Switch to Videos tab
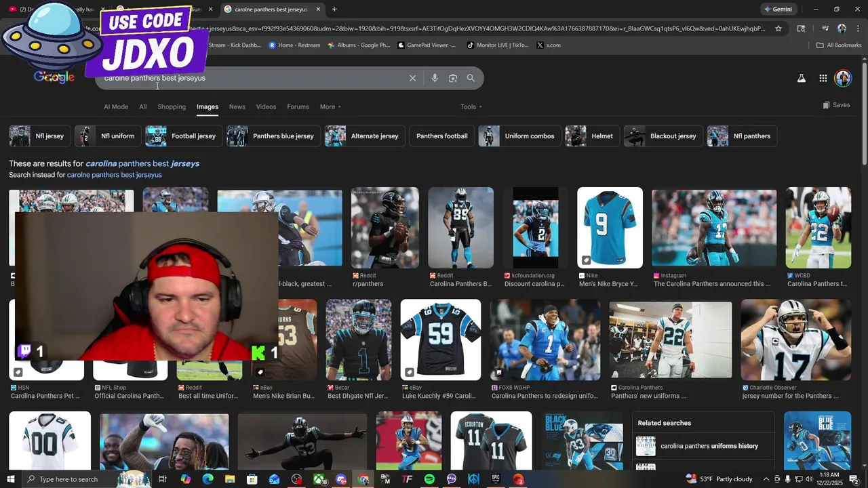 pyautogui.click(x=266, y=106)
